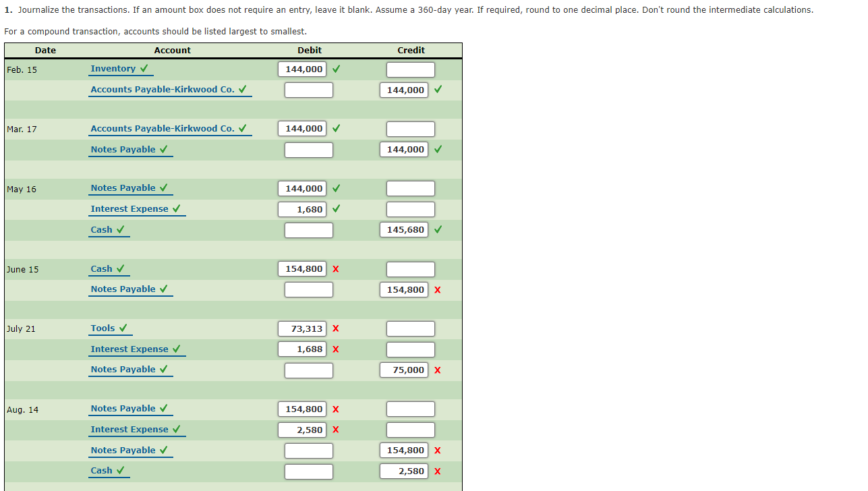Click the red X beside 75,000 credit on July 21
Screen dimensions: 868x491
(437, 370)
